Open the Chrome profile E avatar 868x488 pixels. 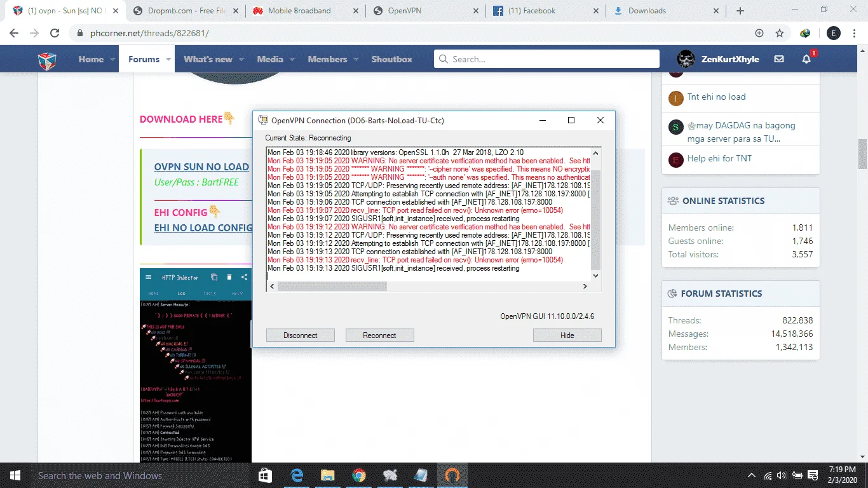833,33
